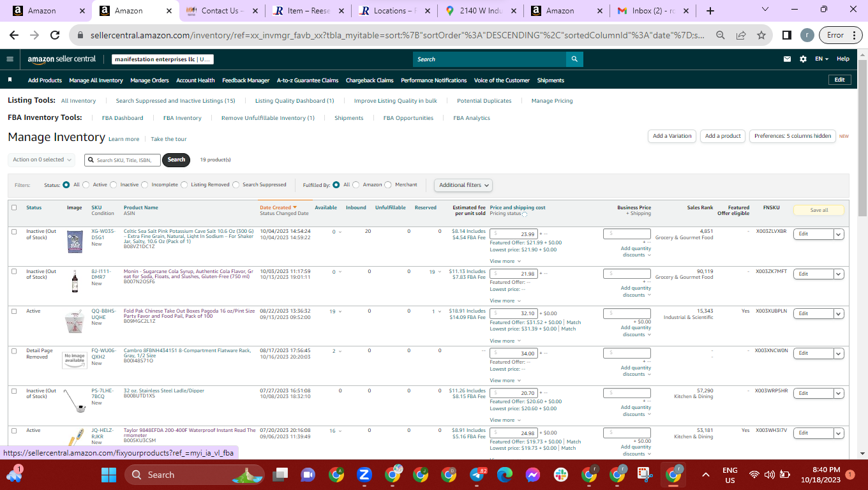868x490 pixels.
Task: Open Slack from the taskbar
Action: tap(561, 475)
